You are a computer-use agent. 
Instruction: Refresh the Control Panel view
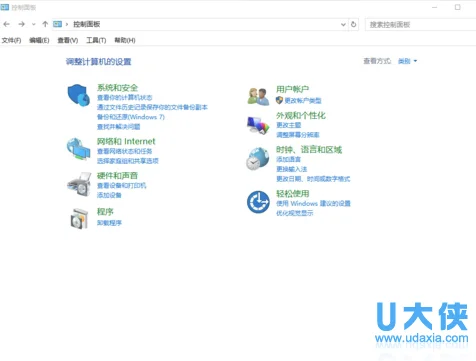[353, 24]
